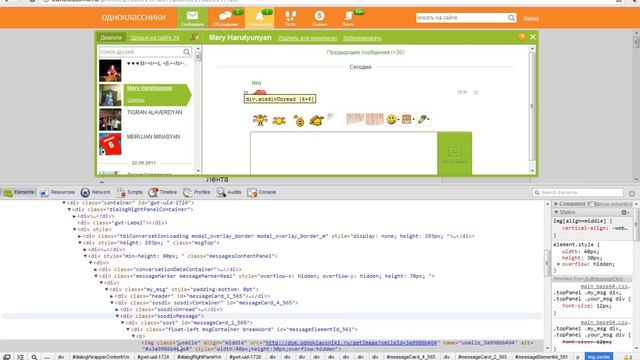
Task: Toggle the console drawer icon in DevTools
Action: (x=20, y=357)
